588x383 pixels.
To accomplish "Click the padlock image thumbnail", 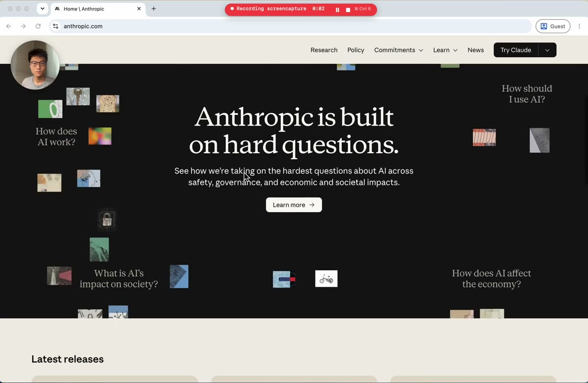I will tap(106, 219).
